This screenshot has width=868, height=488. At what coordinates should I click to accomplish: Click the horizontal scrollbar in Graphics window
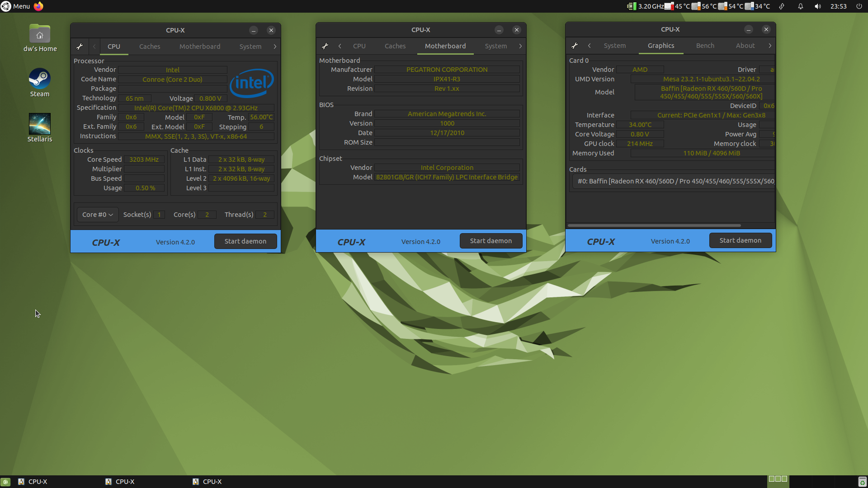pos(654,225)
